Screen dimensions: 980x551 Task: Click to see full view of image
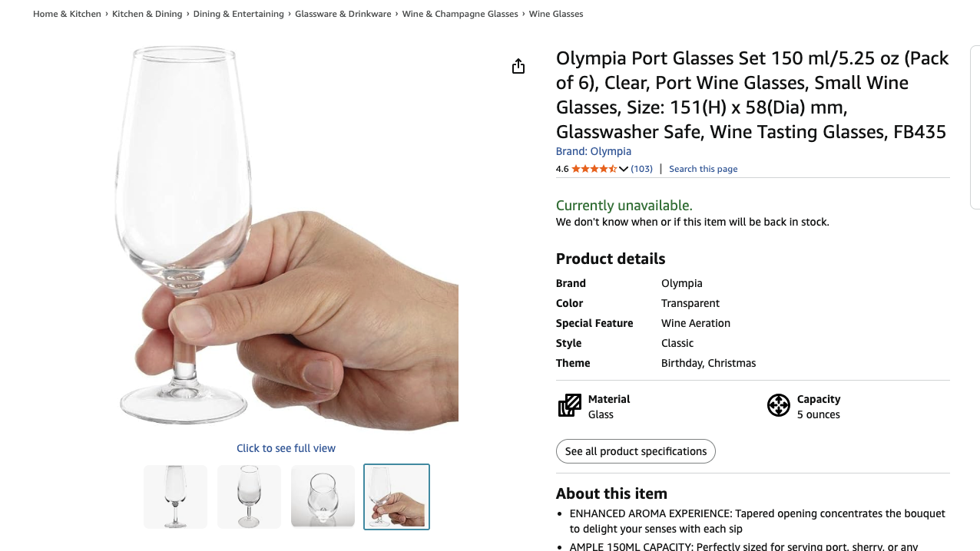coord(286,448)
